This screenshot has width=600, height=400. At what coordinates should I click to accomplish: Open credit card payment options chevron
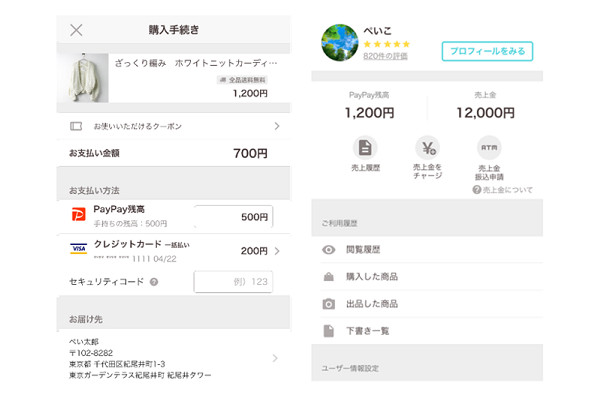tap(277, 250)
